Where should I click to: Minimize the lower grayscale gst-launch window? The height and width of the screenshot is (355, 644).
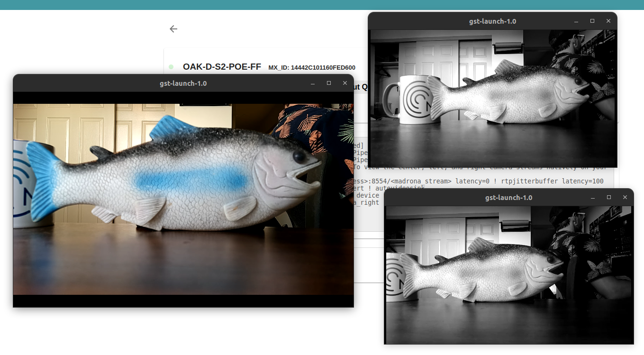[x=593, y=198]
